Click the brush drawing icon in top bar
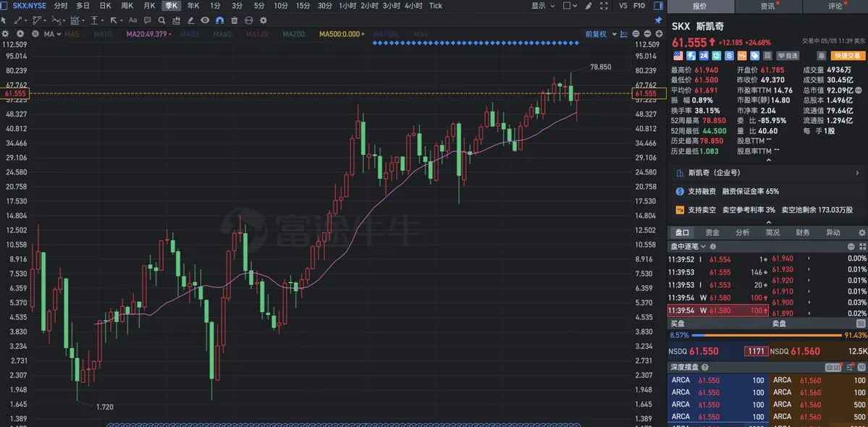The image size is (868, 427). tap(589, 6)
